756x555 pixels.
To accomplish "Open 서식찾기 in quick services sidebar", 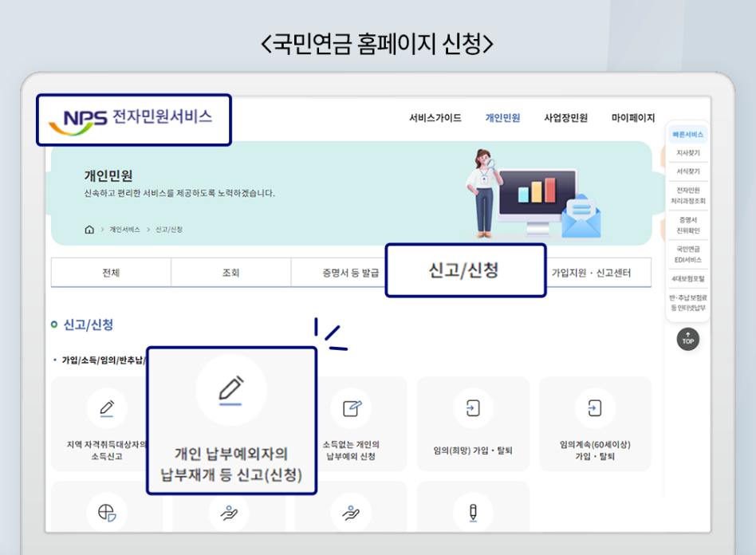I will [688, 171].
